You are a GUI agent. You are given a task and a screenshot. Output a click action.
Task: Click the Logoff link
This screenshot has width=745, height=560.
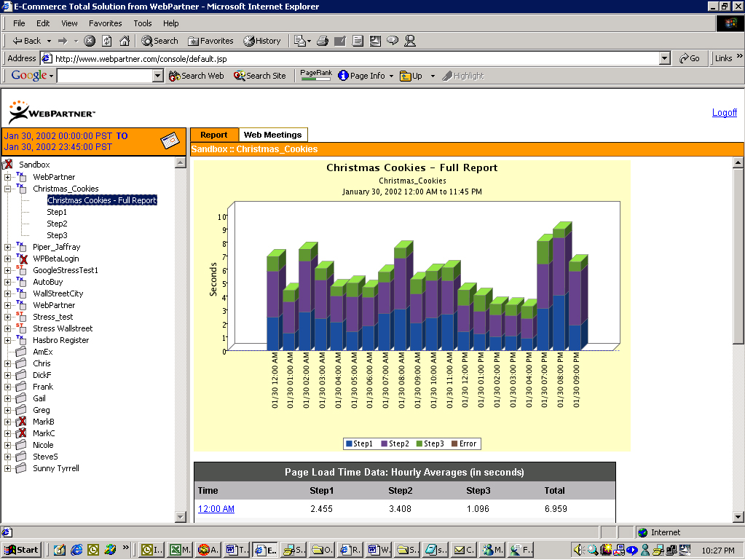(x=724, y=113)
